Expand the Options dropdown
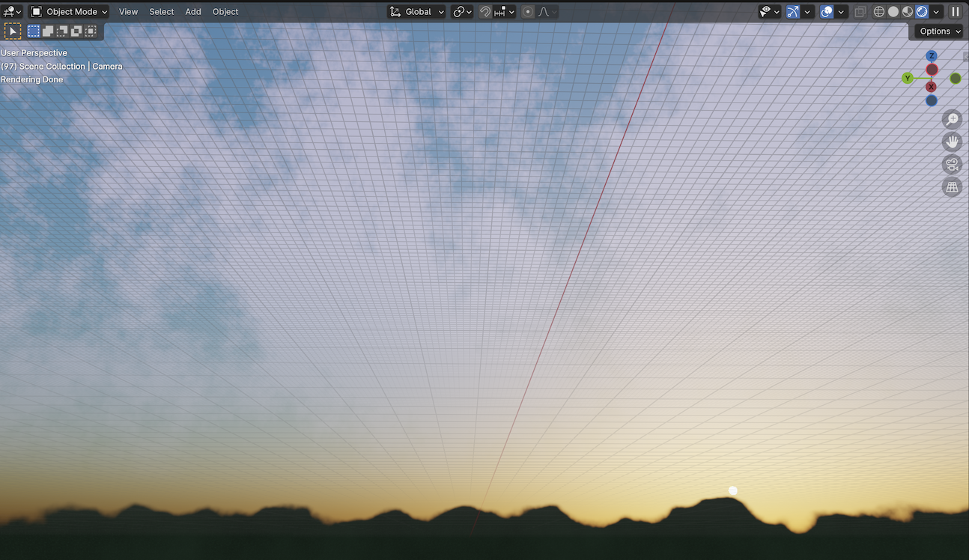 click(x=938, y=31)
